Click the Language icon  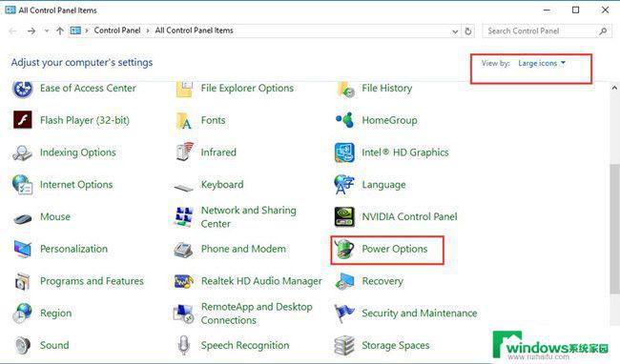pyautogui.click(x=344, y=185)
